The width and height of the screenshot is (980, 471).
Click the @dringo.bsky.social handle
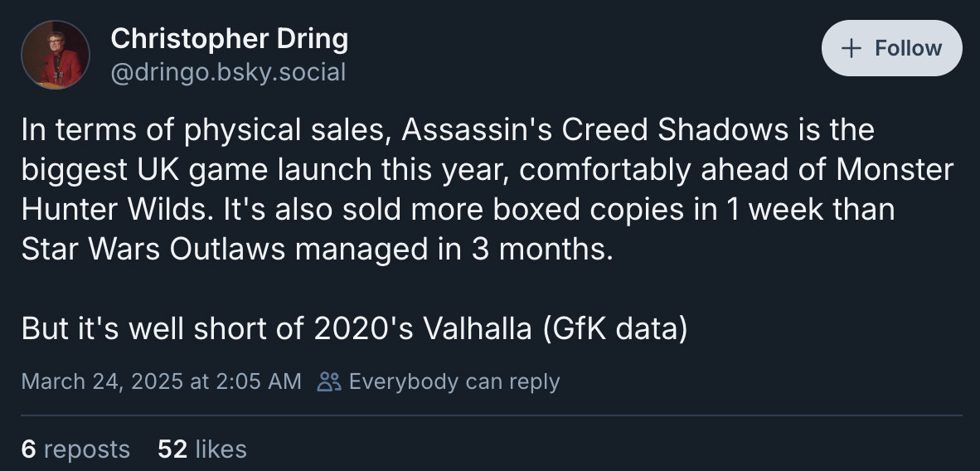point(228,72)
